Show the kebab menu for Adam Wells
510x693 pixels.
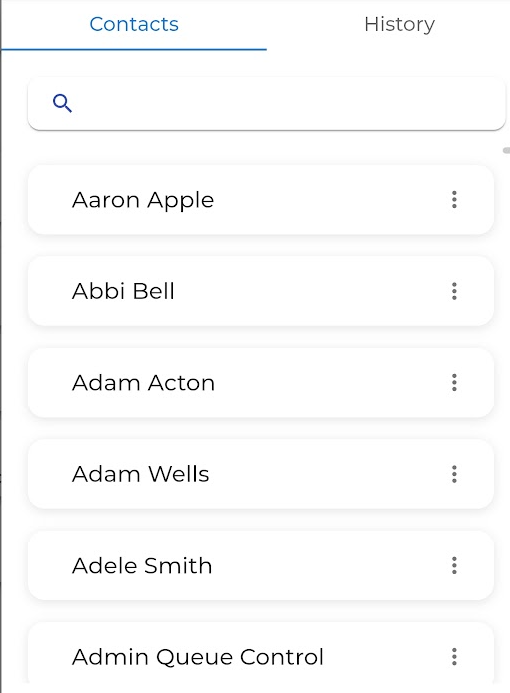tap(454, 474)
